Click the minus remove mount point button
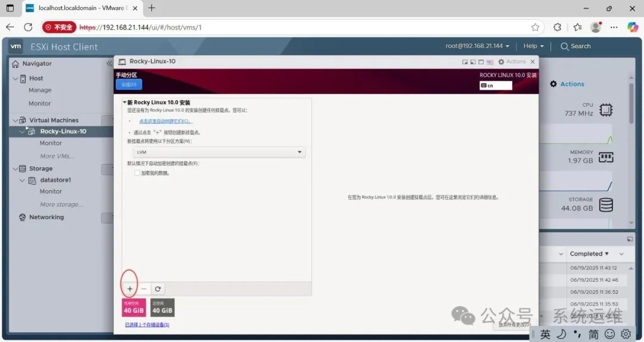The width and height of the screenshot is (644, 342). (144, 289)
